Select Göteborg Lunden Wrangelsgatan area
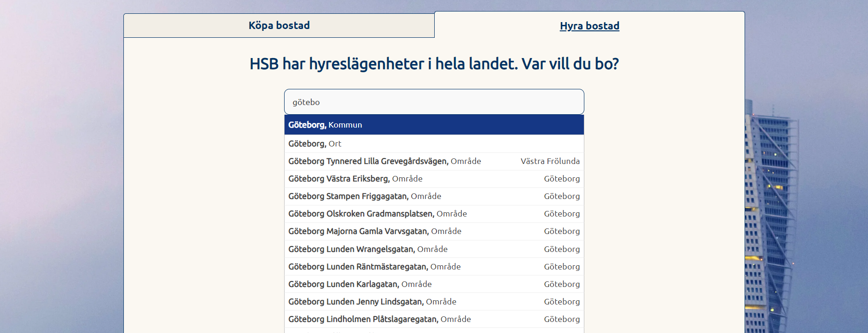 click(x=434, y=249)
